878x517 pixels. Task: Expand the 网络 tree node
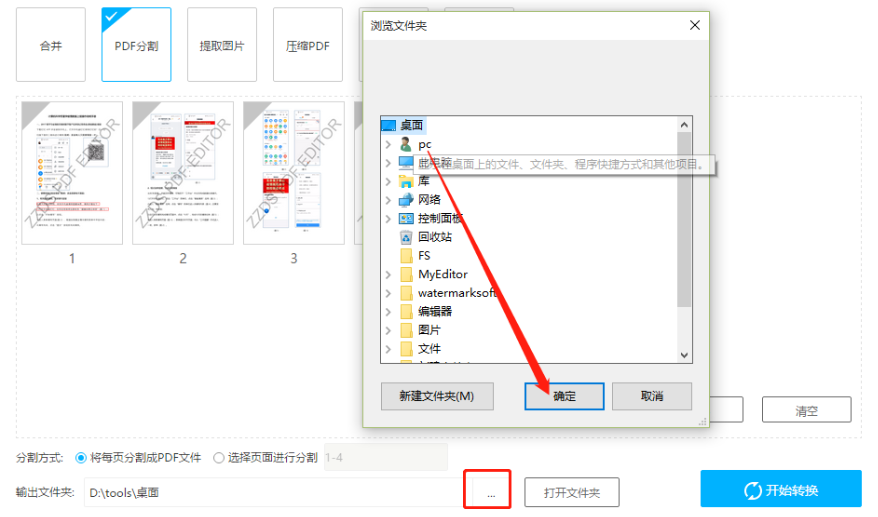tap(388, 200)
